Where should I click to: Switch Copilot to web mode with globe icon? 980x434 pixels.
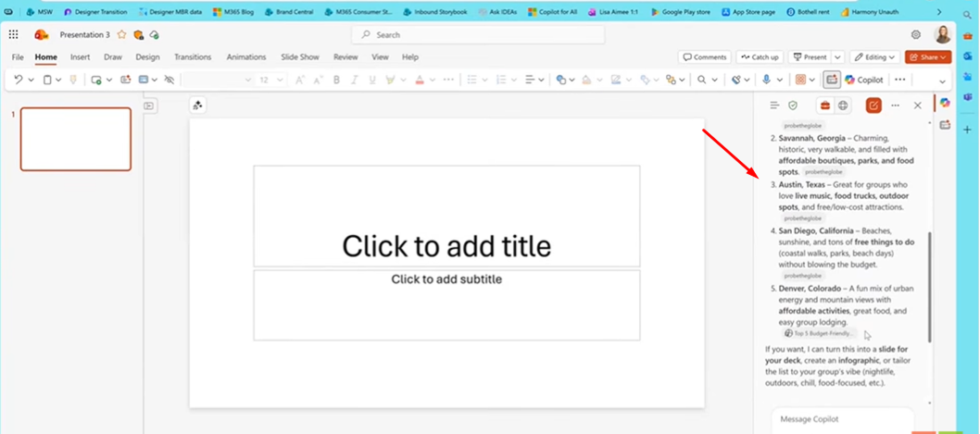click(843, 105)
